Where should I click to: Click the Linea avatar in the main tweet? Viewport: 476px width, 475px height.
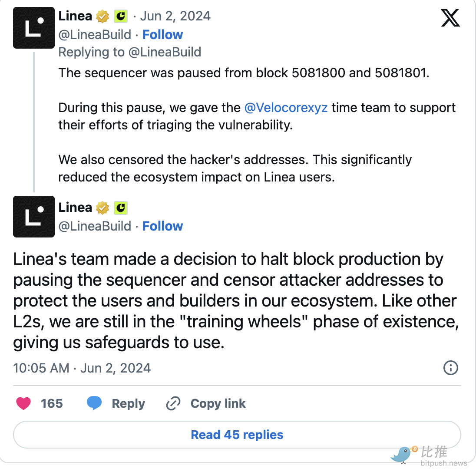tap(34, 217)
